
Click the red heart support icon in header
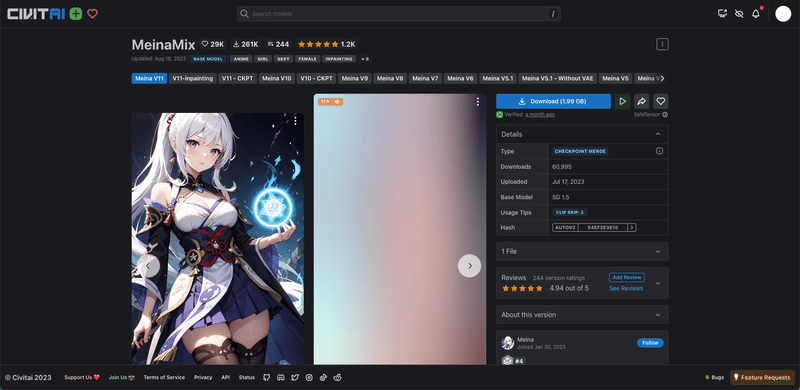click(x=92, y=14)
